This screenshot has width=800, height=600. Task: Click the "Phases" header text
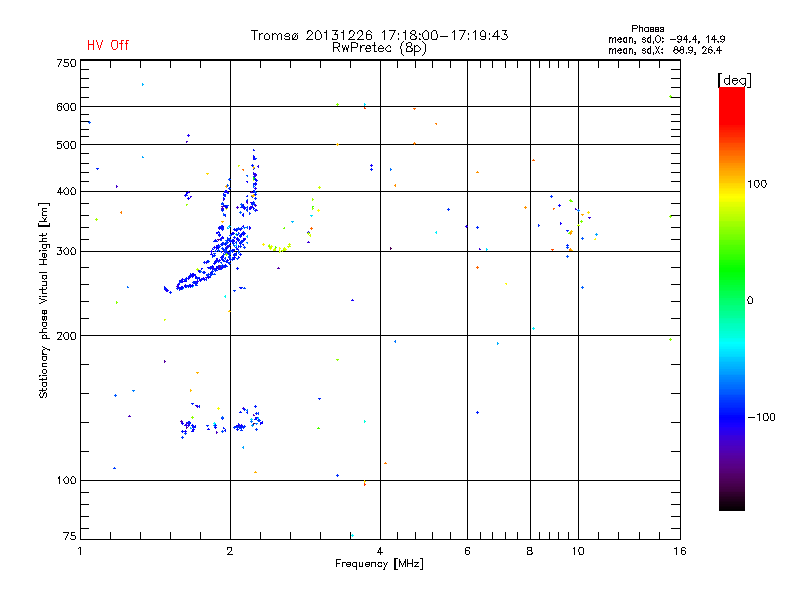coord(647,29)
